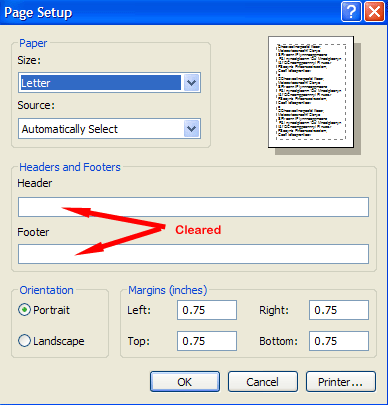
Task: Close the Page Setup dialog
Action: pos(374,12)
